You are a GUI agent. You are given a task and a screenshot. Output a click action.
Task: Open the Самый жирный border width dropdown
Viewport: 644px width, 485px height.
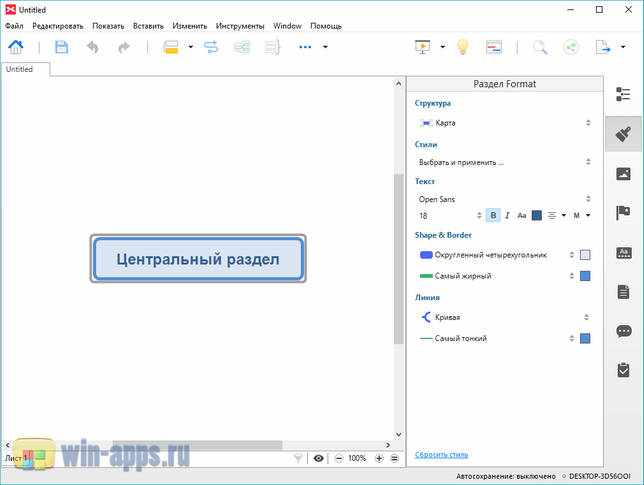point(496,276)
